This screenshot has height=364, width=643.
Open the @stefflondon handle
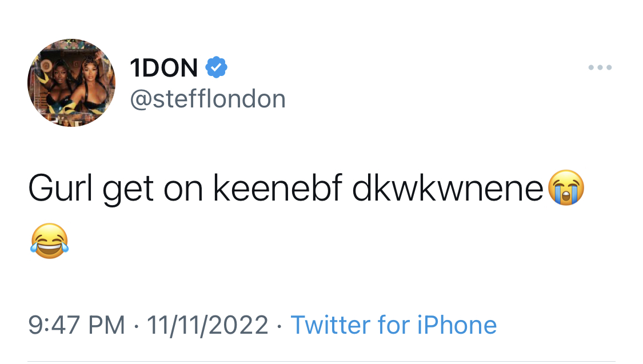tap(208, 99)
